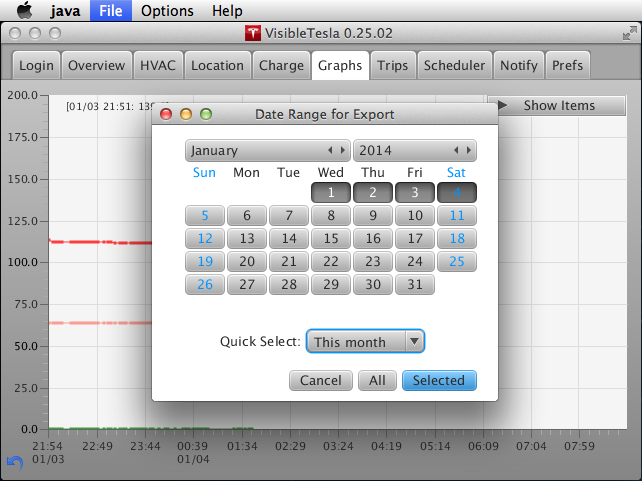
Task: Select day 17 in the calendar
Action: 415,238
